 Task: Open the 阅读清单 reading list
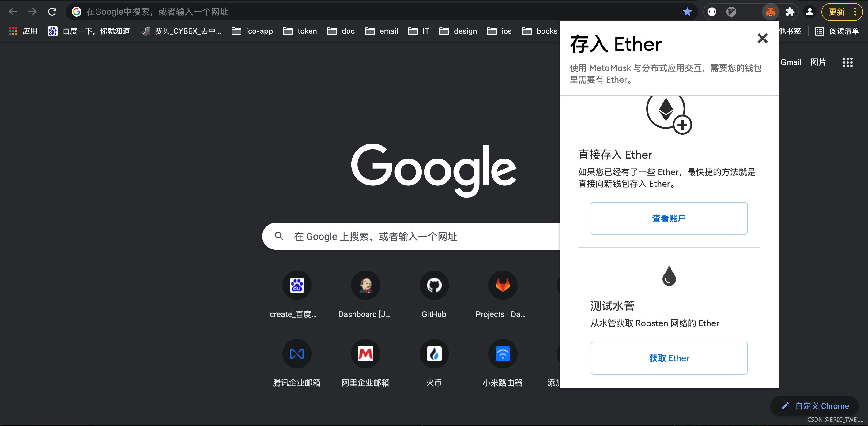837,31
